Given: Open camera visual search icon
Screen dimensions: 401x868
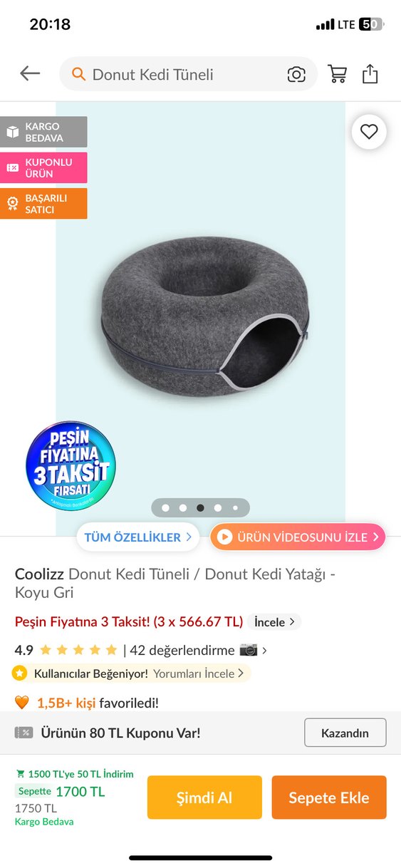Looking at the screenshot, I should (x=296, y=74).
